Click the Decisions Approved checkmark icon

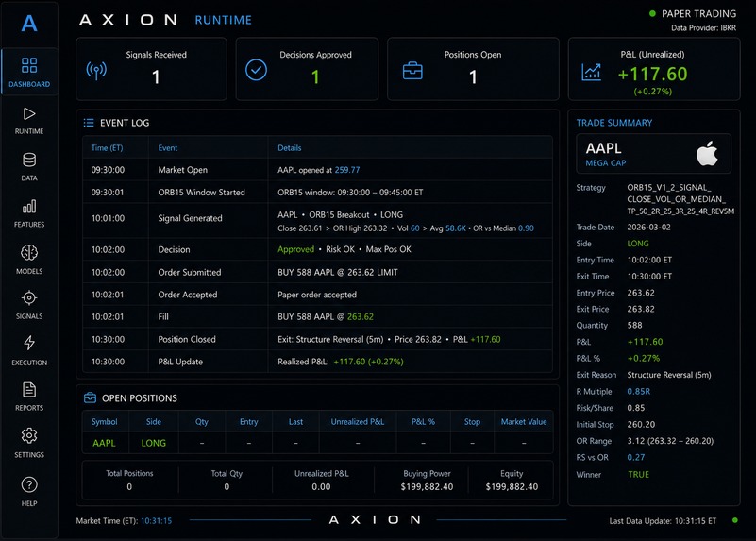pyautogui.click(x=256, y=70)
